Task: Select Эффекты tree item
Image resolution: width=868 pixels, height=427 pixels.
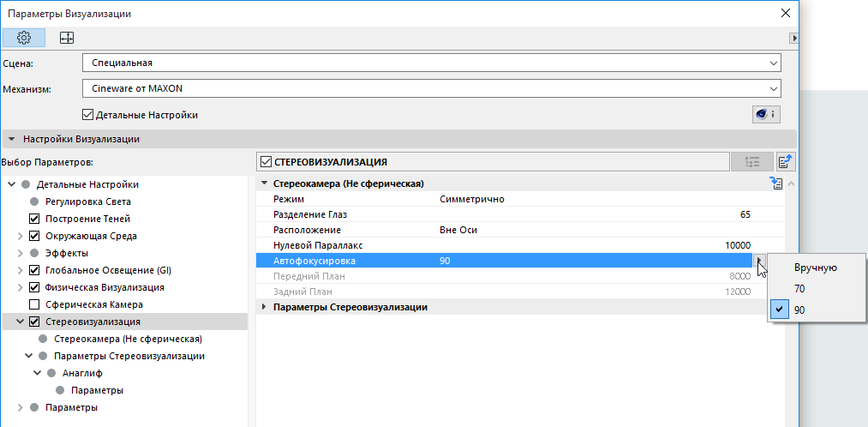Action: 67,253
